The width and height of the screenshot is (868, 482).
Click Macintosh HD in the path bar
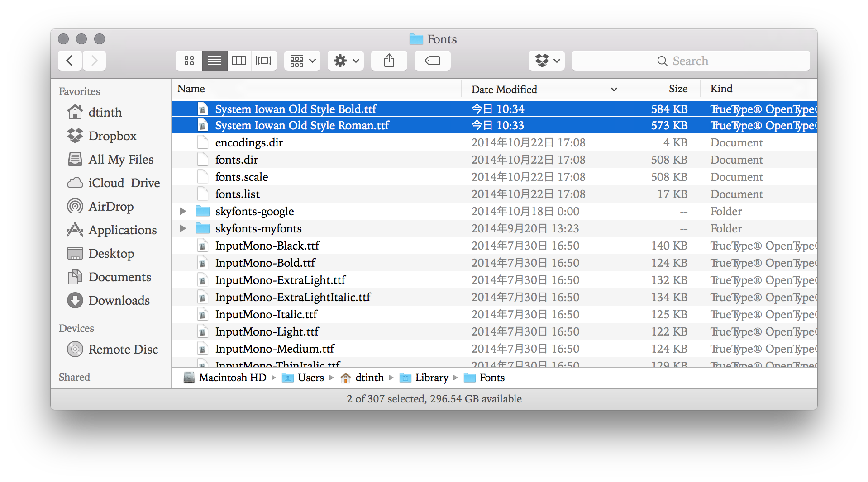225,378
